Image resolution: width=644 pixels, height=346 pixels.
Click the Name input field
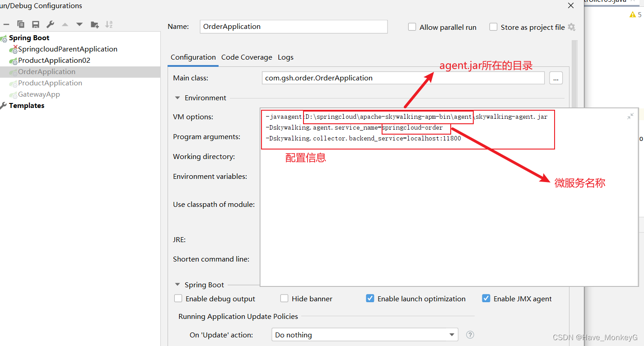294,27
